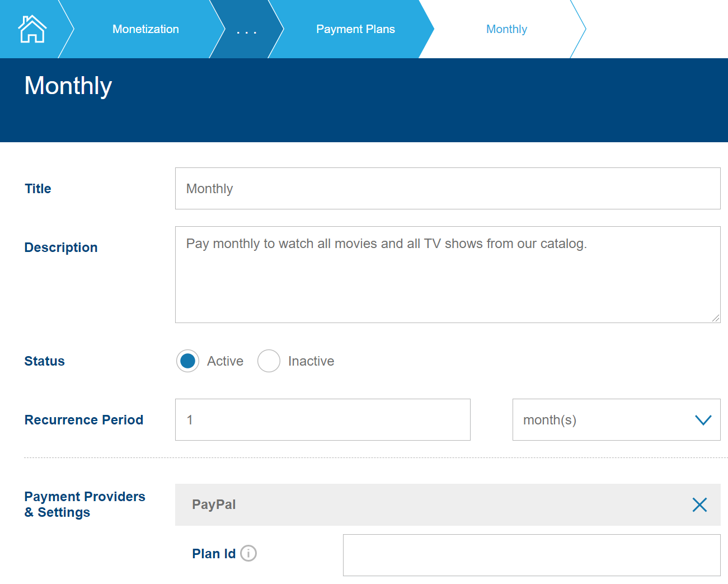Click the Payment Providers & Settings label

(x=84, y=504)
